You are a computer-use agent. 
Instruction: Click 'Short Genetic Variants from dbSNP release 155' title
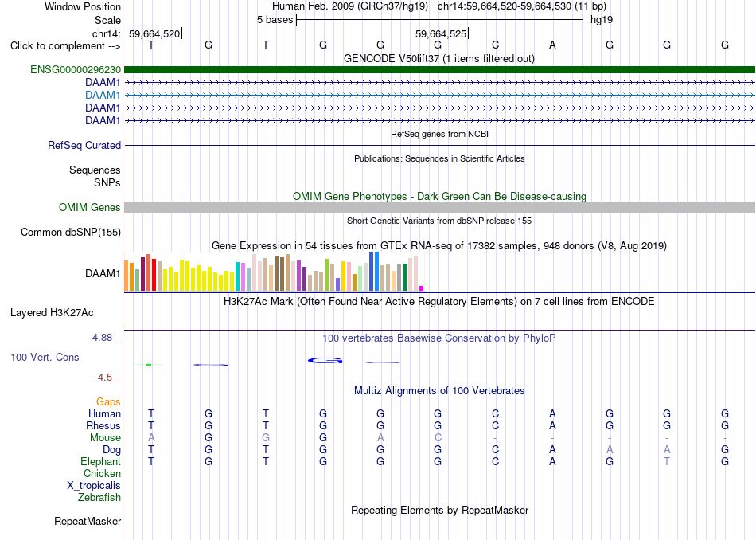tap(439, 221)
